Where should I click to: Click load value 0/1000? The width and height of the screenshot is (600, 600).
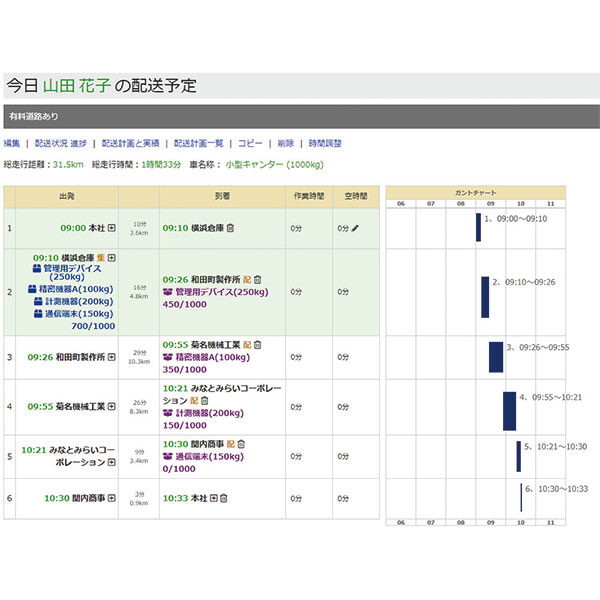179,468
